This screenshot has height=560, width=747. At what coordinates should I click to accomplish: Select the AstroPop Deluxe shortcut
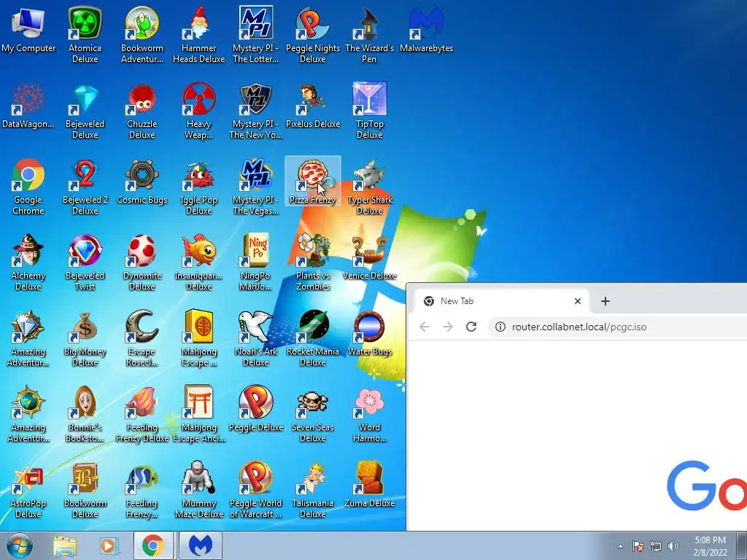click(28, 491)
